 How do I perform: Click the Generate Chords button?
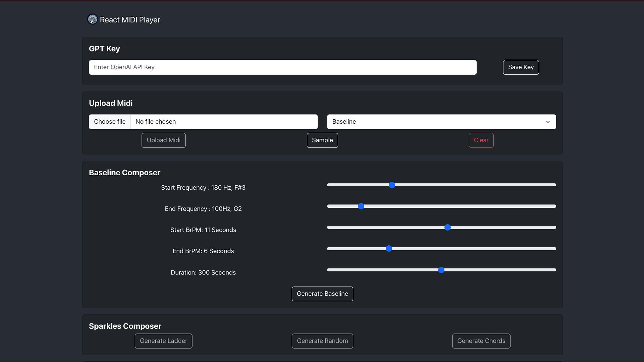pyautogui.click(x=481, y=341)
